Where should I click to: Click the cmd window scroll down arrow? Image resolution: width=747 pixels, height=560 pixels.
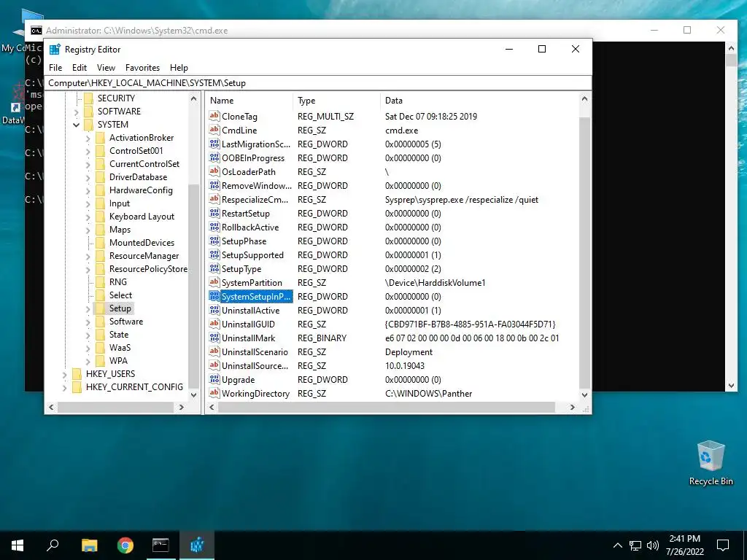(731, 386)
